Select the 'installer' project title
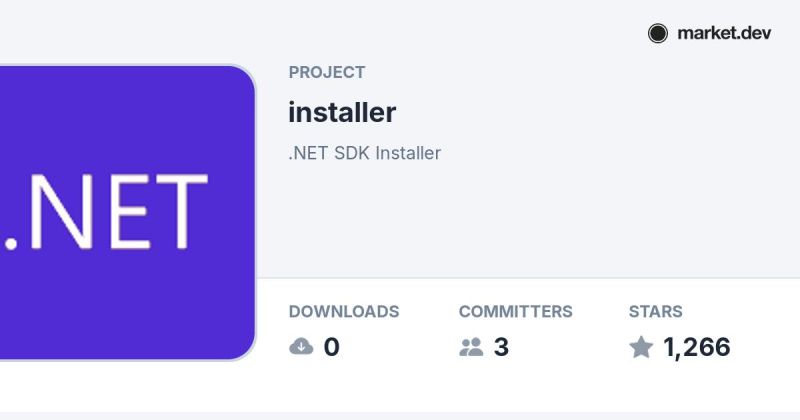This screenshot has width=800, height=420. (342, 112)
